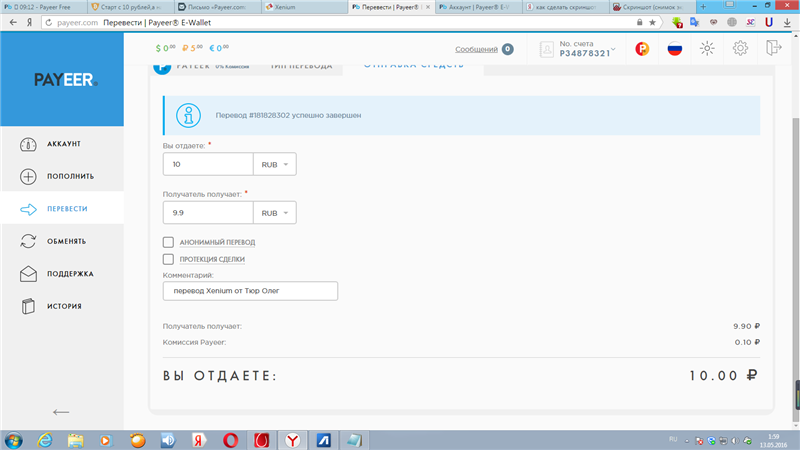Collapse sidebar with left arrow
This screenshot has width=800, height=450.
pos(61,412)
